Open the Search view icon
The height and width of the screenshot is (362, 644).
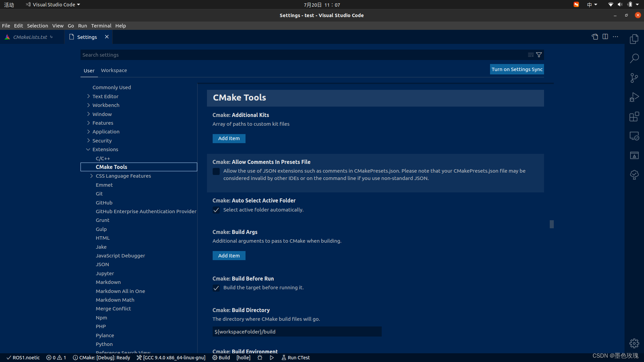click(x=634, y=59)
